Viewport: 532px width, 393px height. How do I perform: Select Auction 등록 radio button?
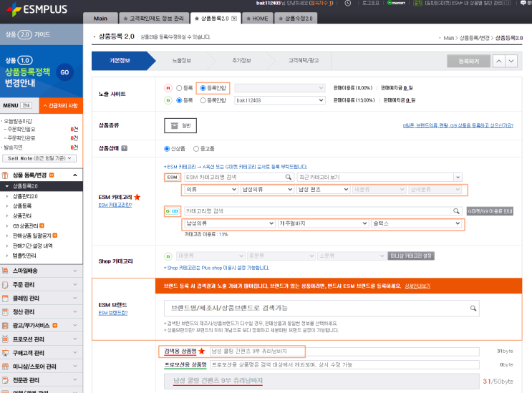179,88
